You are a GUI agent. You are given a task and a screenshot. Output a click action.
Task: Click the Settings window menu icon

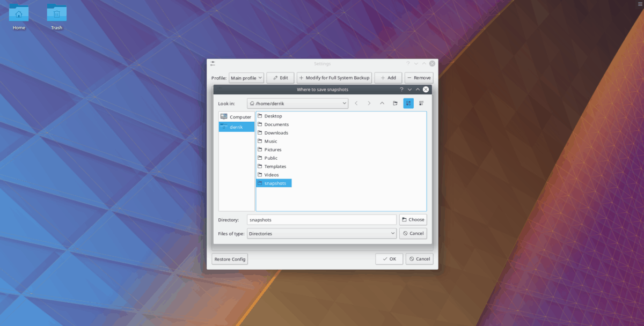point(213,63)
